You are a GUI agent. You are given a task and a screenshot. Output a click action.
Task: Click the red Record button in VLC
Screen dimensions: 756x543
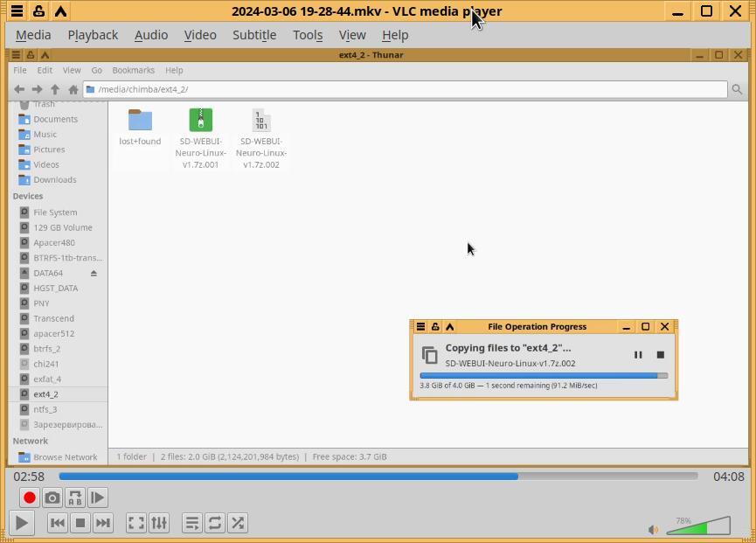(x=30, y=498)
